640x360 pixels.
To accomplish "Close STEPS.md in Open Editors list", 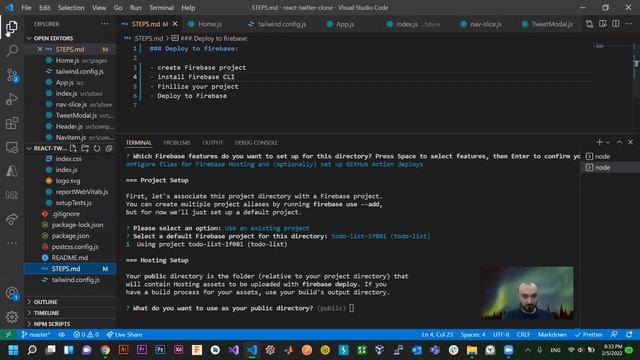I will tap(40, 49).
